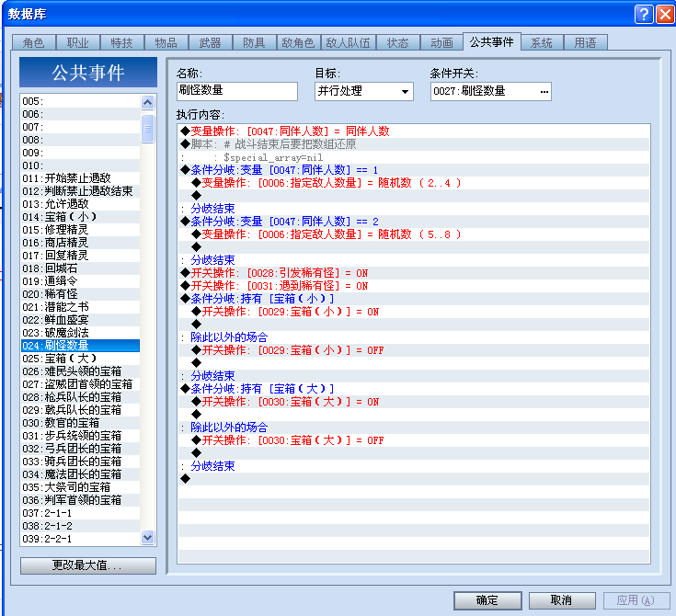Select the 公共事件 tab
The height and width of the screenshot is (616, 676).
pos(491,41)
